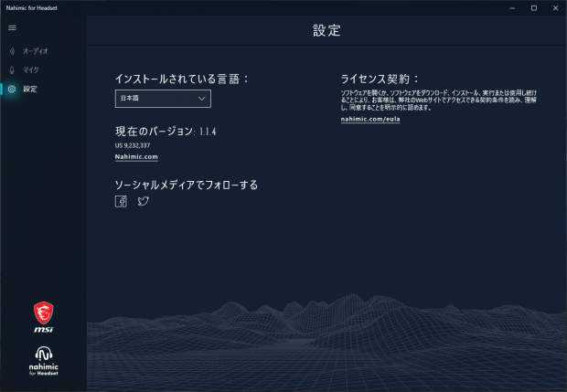The width and height of the screenshot is (567, 392).
Task: Click the 設定 page title
Action: [326, 30]
